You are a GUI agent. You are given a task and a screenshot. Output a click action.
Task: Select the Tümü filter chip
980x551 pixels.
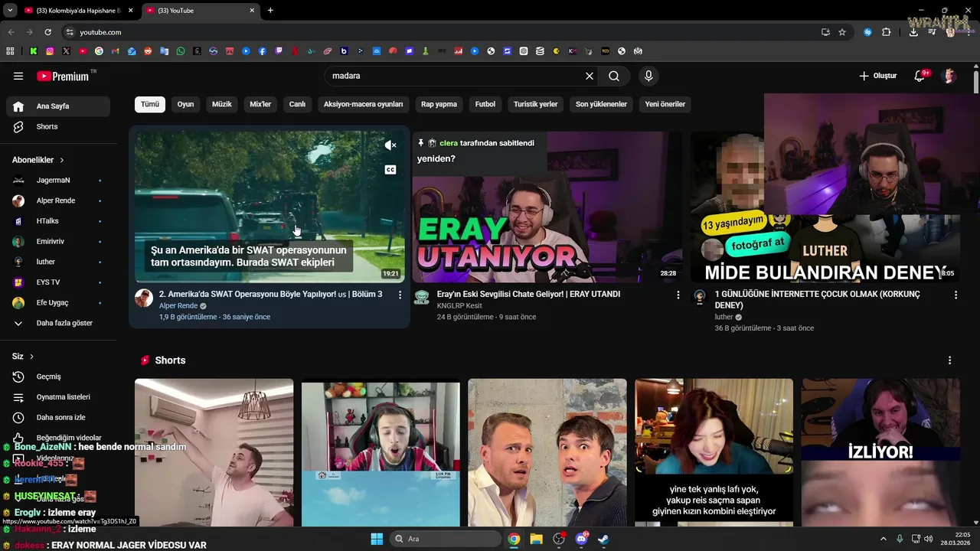pyautogui.click(x=150, y=104)
